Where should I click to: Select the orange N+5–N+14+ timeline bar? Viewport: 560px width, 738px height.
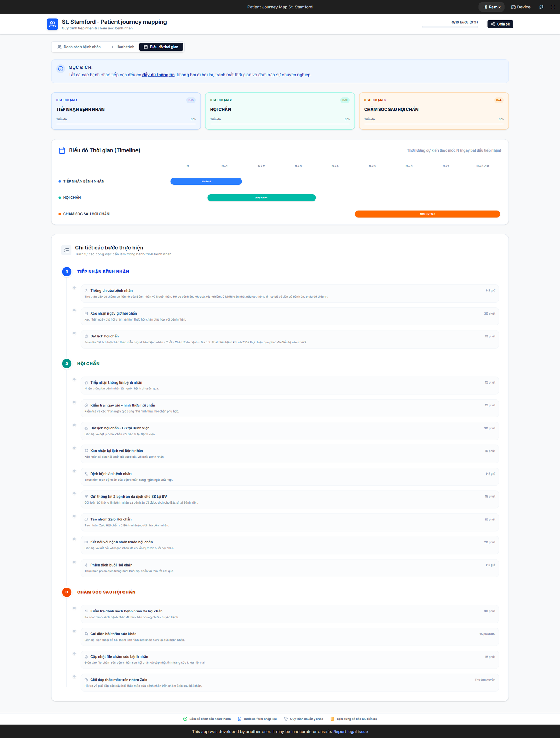pos(427,214)
